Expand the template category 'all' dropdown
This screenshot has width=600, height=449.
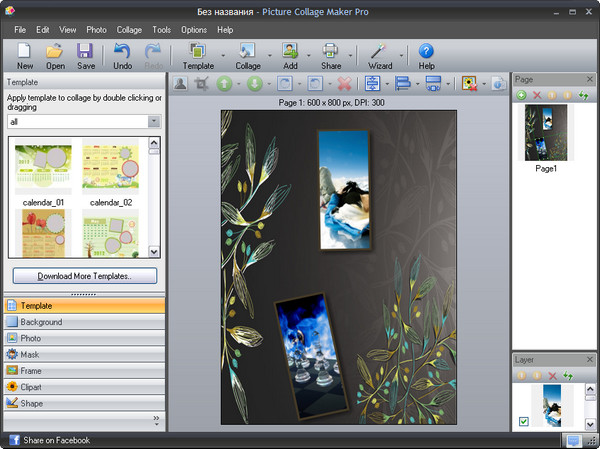coord(154,121)
